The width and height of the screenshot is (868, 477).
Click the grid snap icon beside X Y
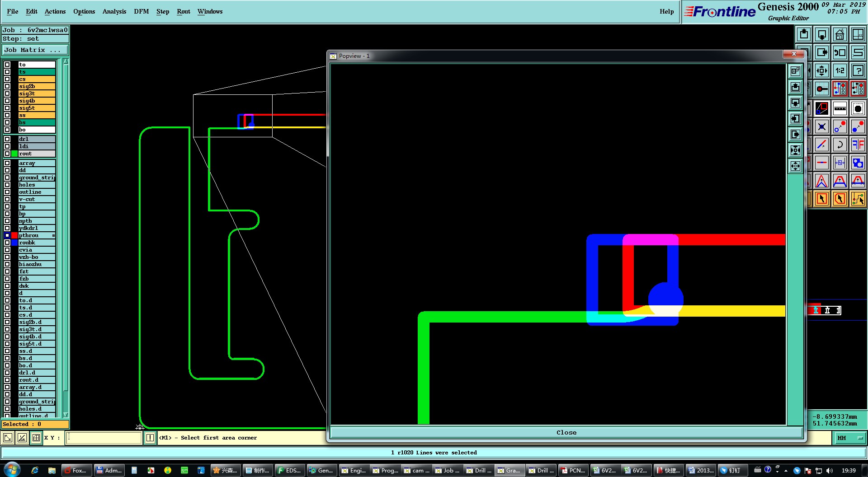tap(36, 438)
